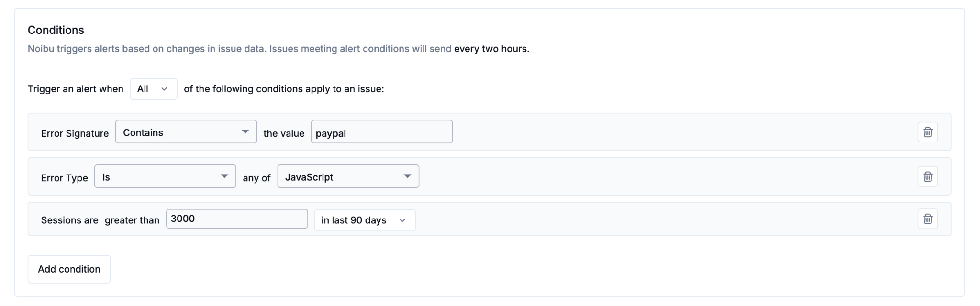Click the 'every two hours' text
980x306 pixels.
click(491, 49)
